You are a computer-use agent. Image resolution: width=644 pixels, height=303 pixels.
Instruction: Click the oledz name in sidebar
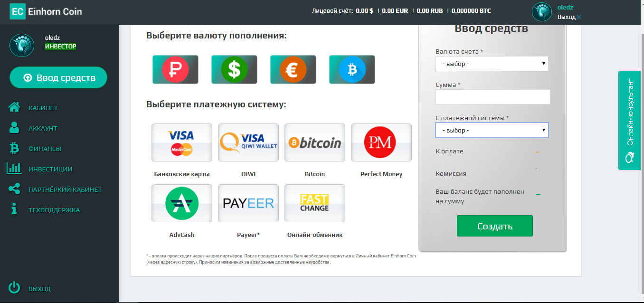[x=52, y=38]
